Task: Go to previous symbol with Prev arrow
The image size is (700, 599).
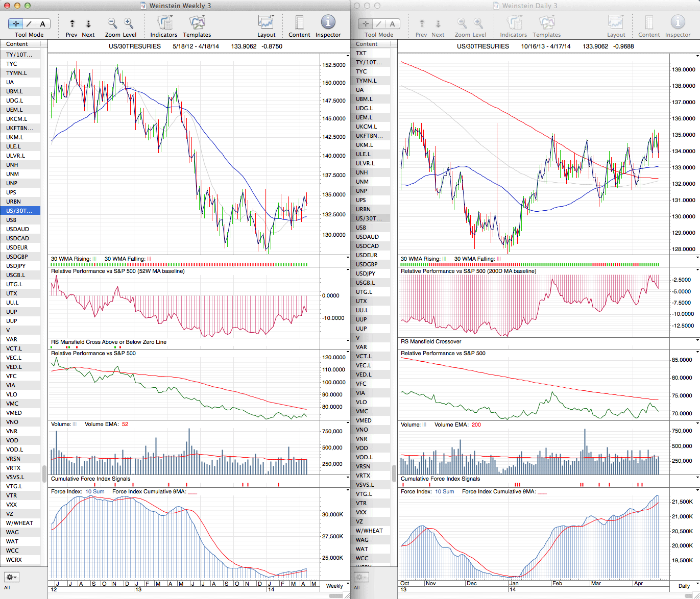Action: click(72, 23)
